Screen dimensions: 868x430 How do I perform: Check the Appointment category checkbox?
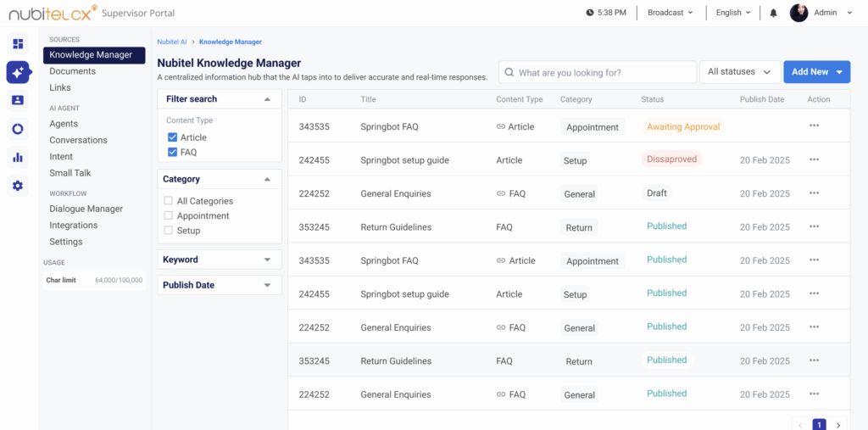click(169, 215)
